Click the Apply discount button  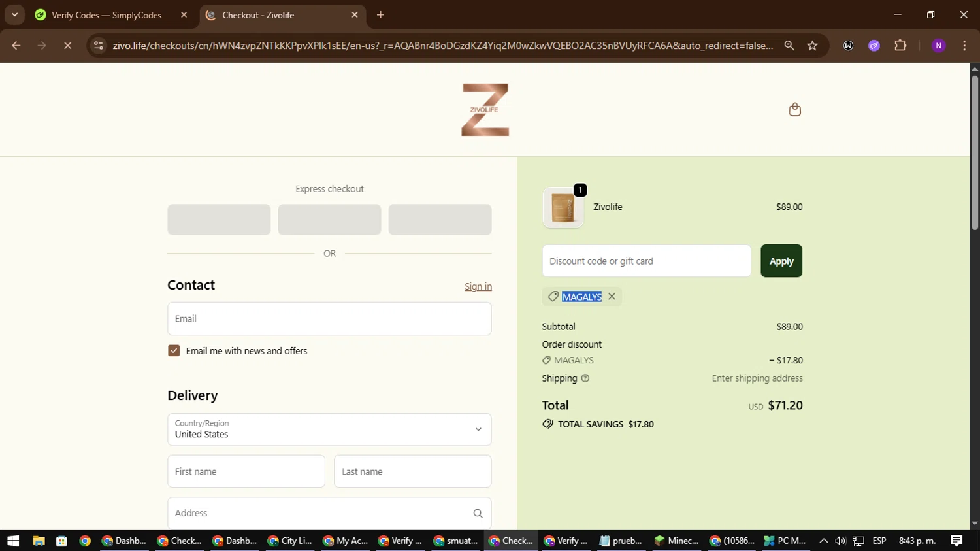tap(781, 261)
